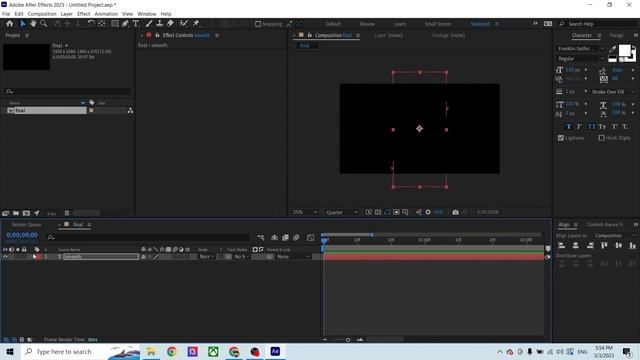
Task: Select the Horizontal Type tool
Action: 136,24
